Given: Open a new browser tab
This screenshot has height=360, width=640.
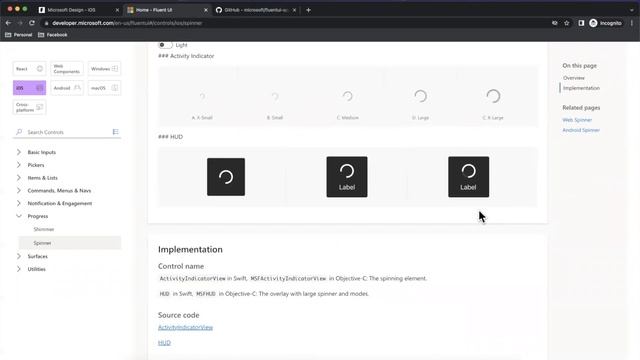Looking at the screenshot, I should [309, 10].
